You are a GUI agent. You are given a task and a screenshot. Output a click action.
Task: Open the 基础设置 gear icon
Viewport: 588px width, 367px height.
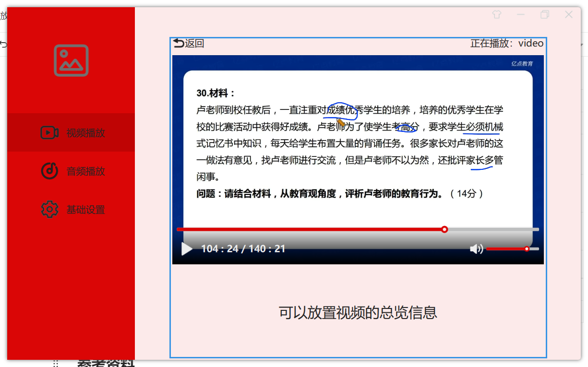coord(50,209)
